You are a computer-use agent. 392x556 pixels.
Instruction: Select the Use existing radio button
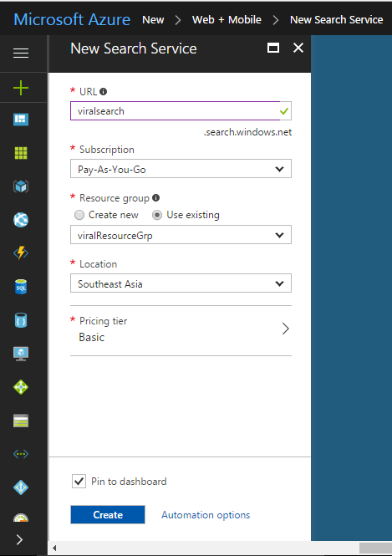157,215
